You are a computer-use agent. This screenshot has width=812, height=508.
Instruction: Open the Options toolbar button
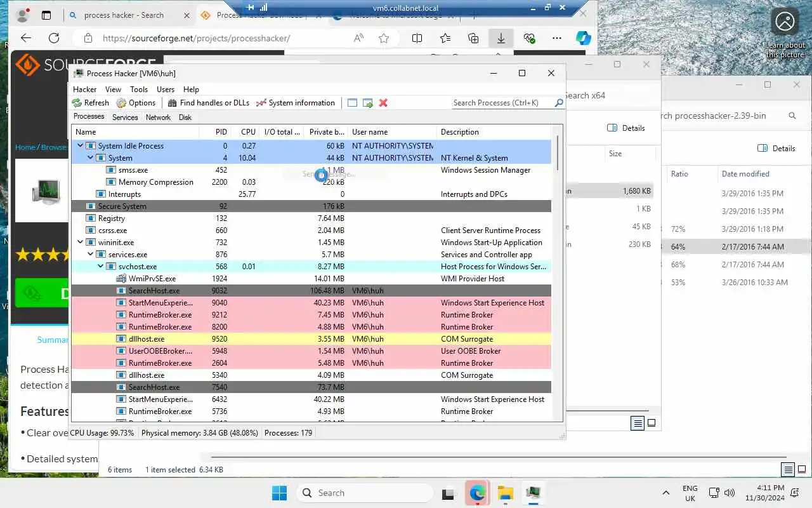(136, 103)
